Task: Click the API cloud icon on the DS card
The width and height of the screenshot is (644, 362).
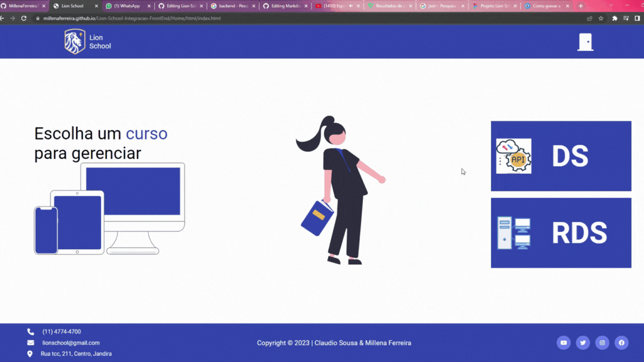Action: tap(513, 156)
